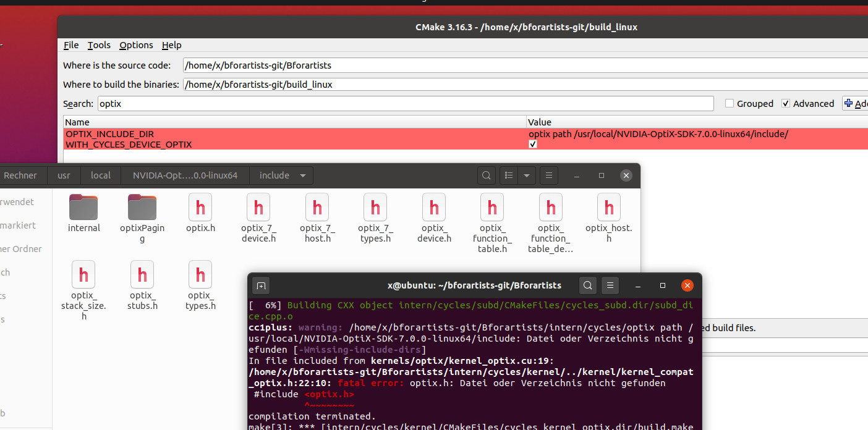Click the usr path breadcrumb

pyautogui.click(x=64, y=175)
